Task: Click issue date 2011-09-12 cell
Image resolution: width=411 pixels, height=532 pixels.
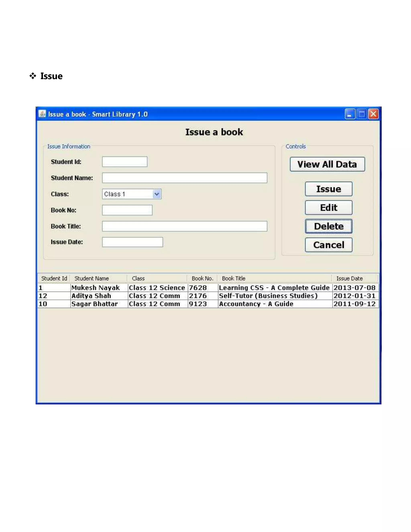Action: click(355, 304)
